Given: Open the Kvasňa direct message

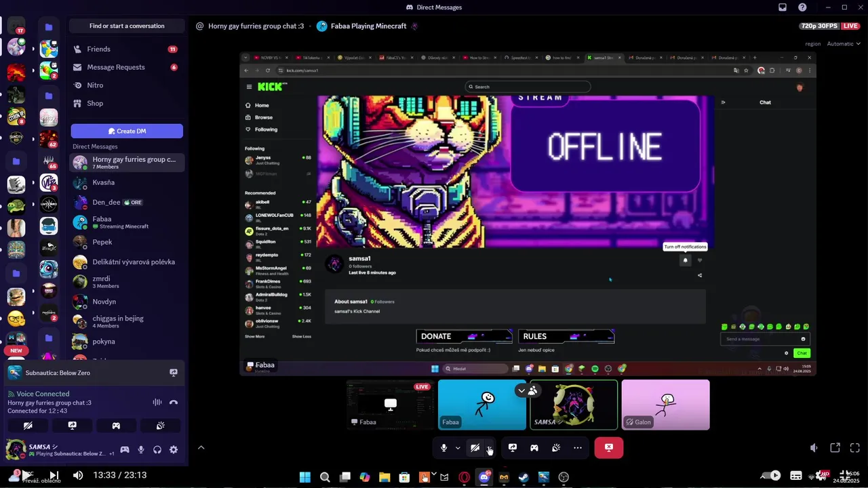Looking at the screenshot, I should [127, 182].
